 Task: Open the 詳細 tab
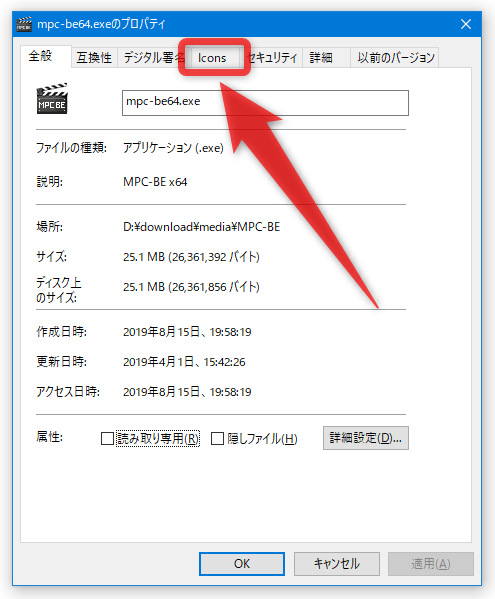[326, 58]
